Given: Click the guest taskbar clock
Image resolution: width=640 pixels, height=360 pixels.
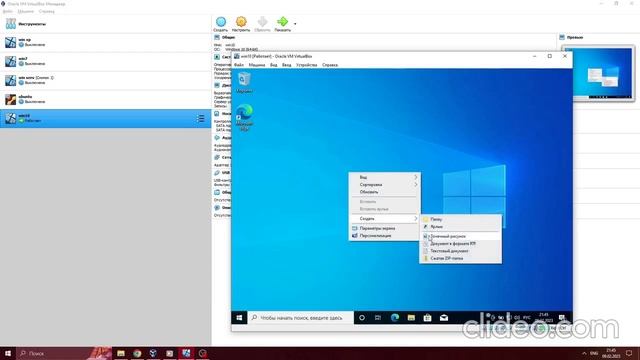Looking at the screenshot, I should pyautogui.click(x=544, y=318).
